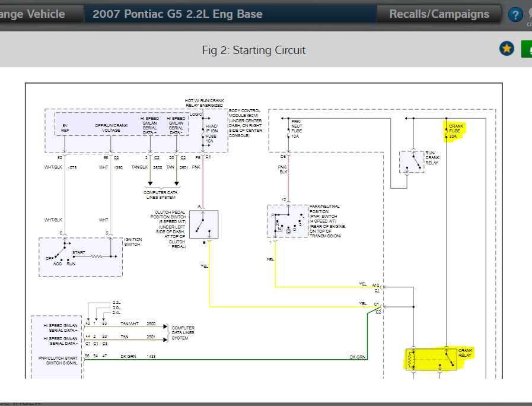Click the green button beside the star
This screenshot has width=532, height=406.
tap(527, 49)
